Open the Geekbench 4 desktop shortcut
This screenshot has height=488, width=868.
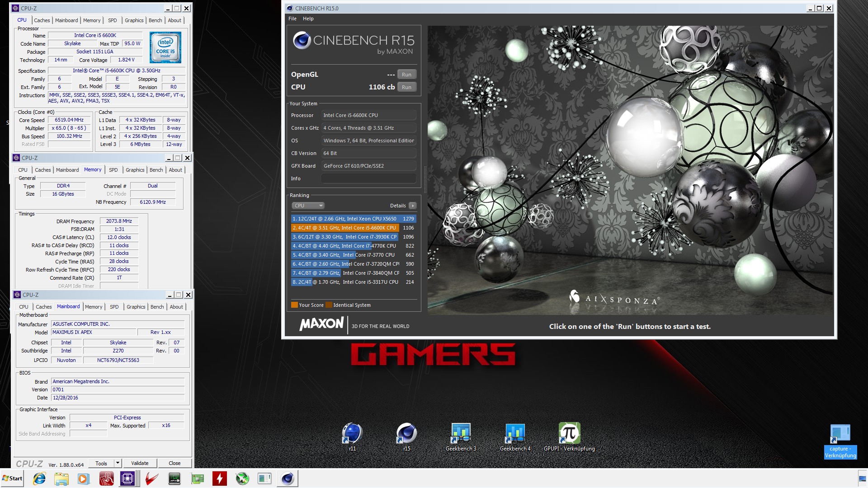click(x=515, y=437)
